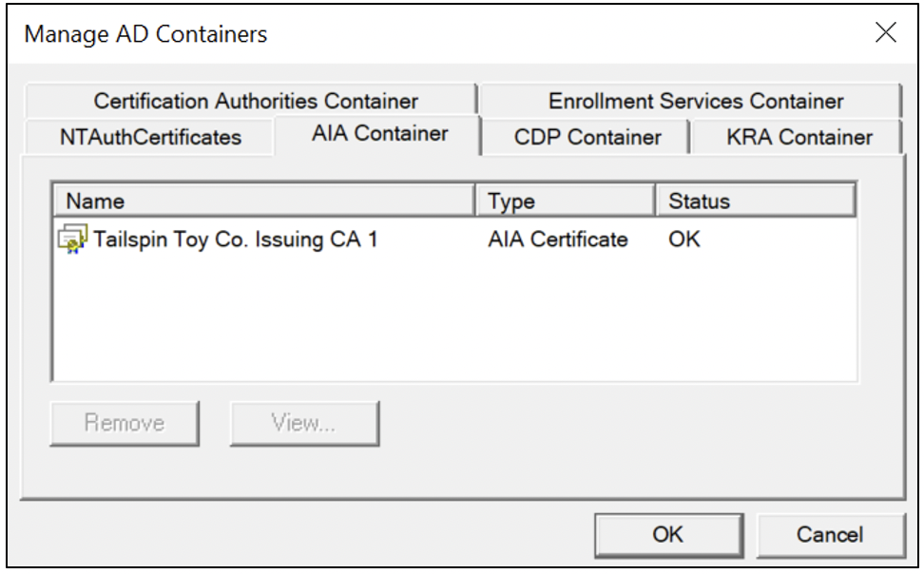Click the certificate icon beside Tailspin Toy Co.
The image size is (924, 574).
click(x=72, y=239)
